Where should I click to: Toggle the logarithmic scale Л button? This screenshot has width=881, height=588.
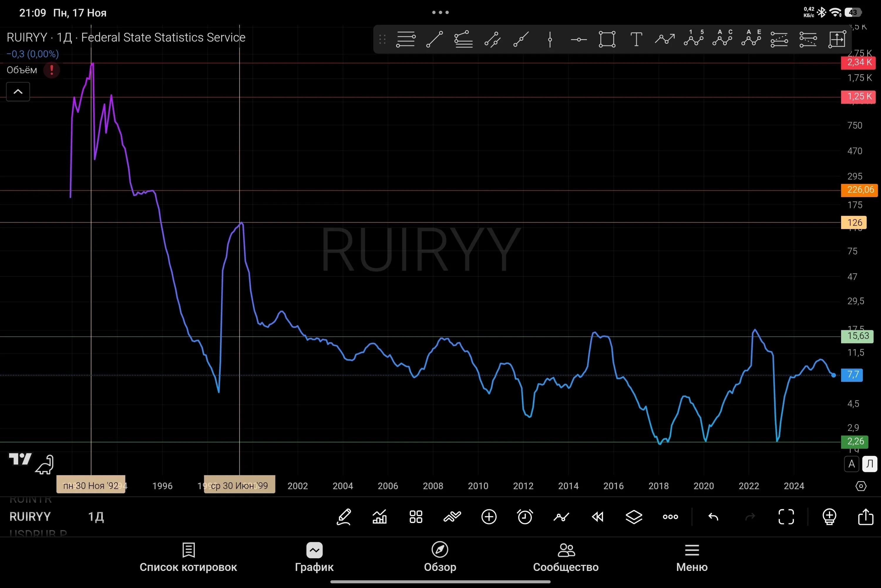[x=870, y=464]
